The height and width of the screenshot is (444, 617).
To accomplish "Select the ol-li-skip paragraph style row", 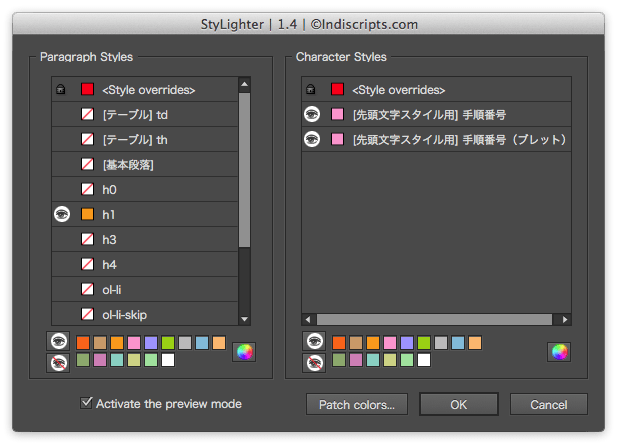I will [x=145, y=314].
